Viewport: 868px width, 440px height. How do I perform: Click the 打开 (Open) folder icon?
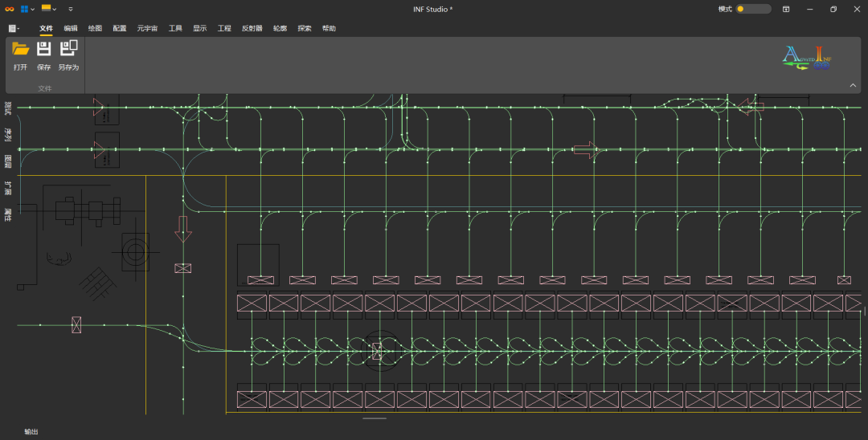20,49
